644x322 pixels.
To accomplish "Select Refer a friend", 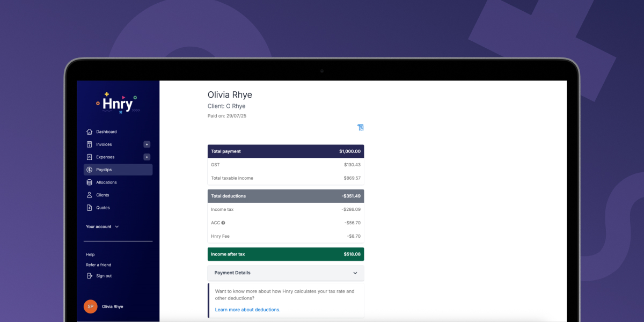I will tap(98, 265).
